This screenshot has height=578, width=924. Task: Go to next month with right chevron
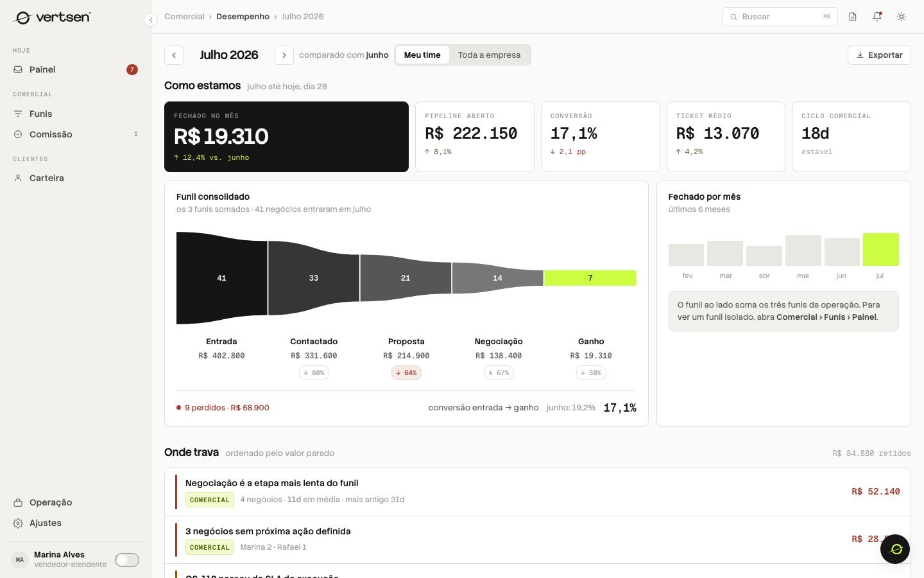click(284, 55)
